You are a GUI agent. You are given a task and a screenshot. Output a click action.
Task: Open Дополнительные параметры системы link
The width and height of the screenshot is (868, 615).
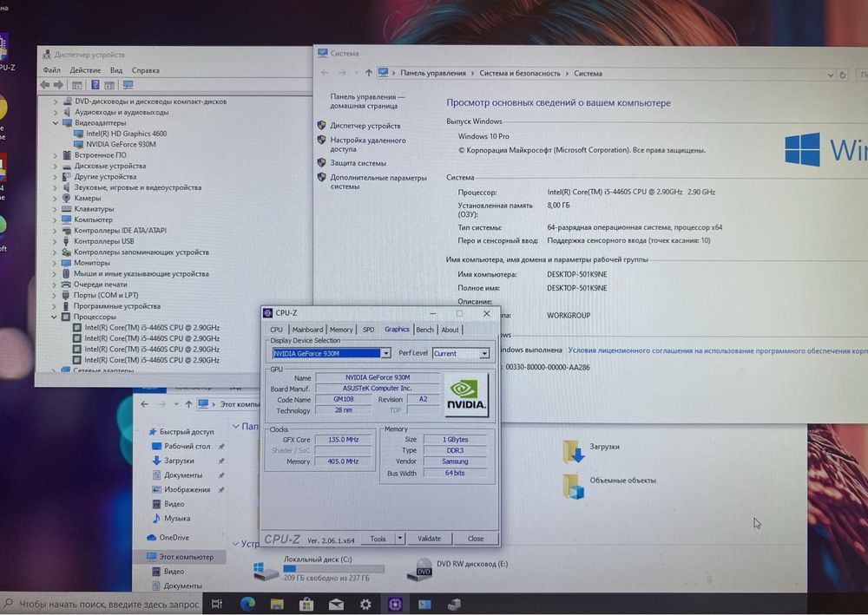tap(378, 182)
